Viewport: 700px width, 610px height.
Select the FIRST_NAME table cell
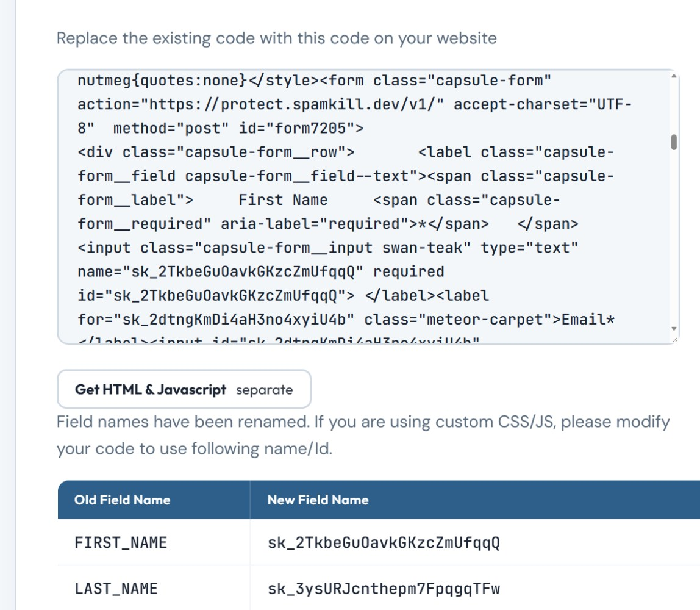tap(154, 542)
